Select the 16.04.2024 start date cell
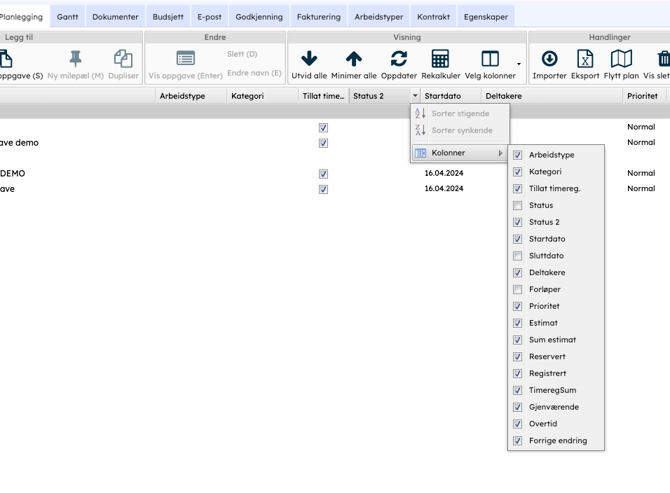Image resolution: width=670 pixels, height=493 pixels. pos(444,173)
